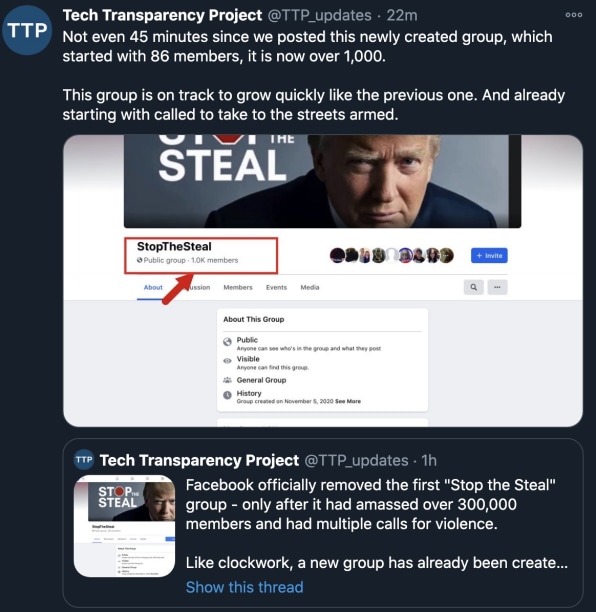
Task: Open the group's ellipsis options button
Action: pyautogui.click(x=497, y=287)
